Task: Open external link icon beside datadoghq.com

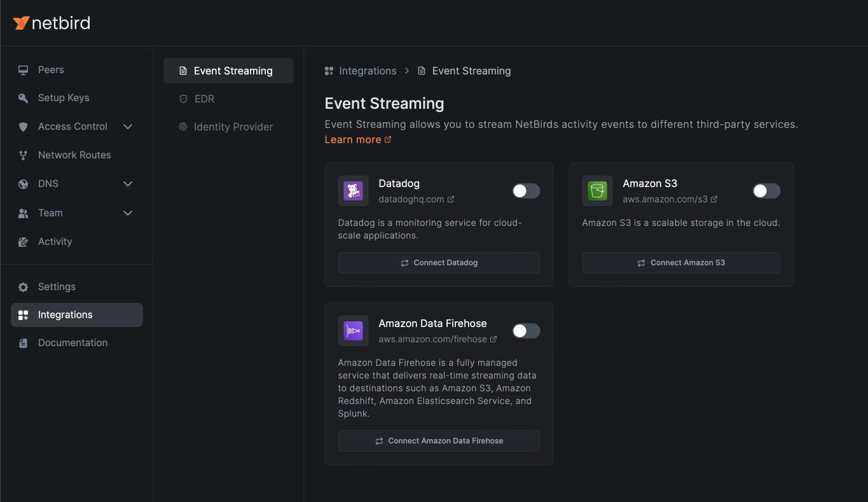Action: coord(451,199)
